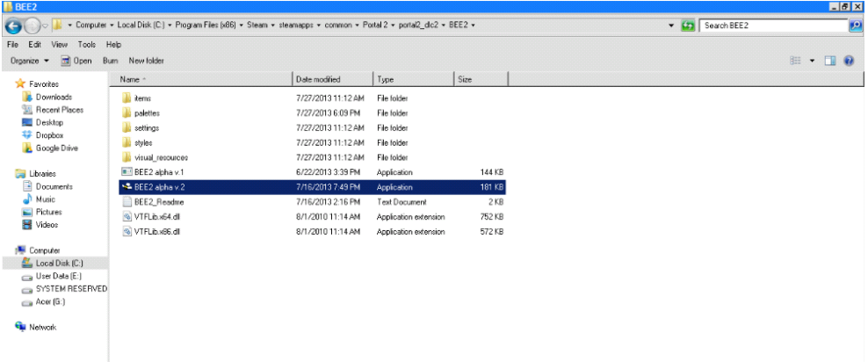868x362 pixels.
Task: Select the palettes folder icon
Action: point(127,113)
